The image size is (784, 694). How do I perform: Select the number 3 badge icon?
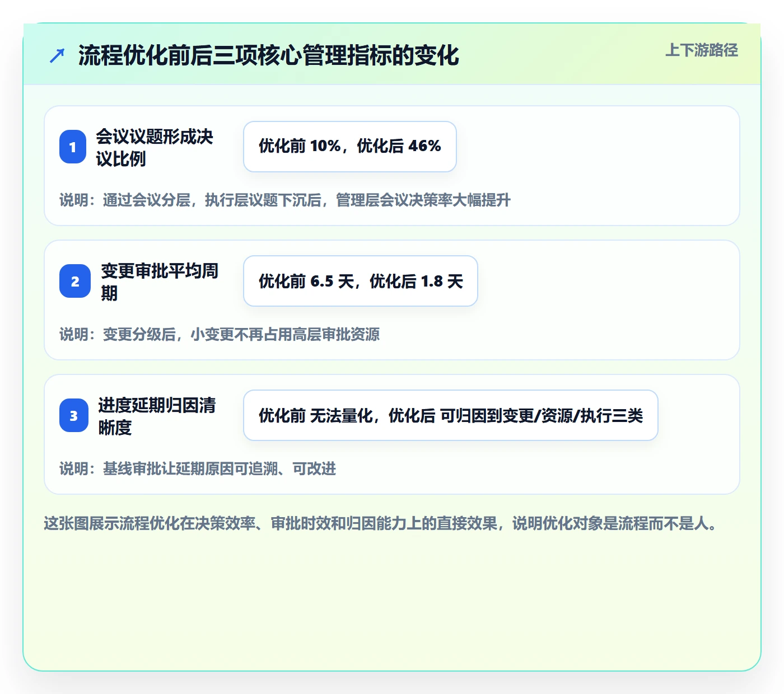74,415
